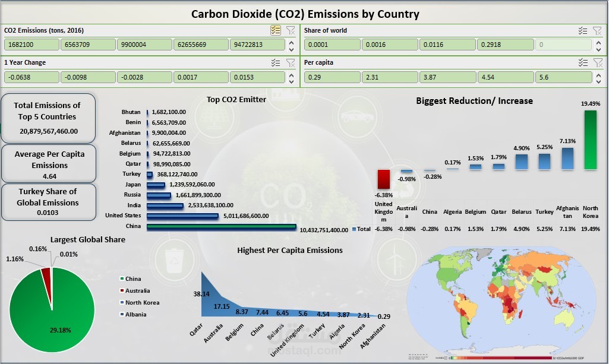Toggle multi-select on 1 Year Change slicer
The width and height of the screenshot is (609, 364).
click(x=275, y=62)
